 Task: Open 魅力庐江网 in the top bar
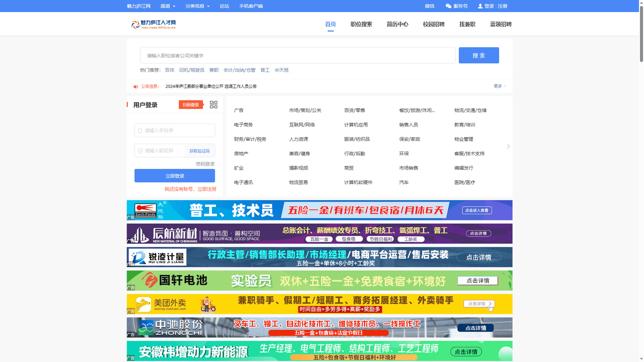(139, 6)
